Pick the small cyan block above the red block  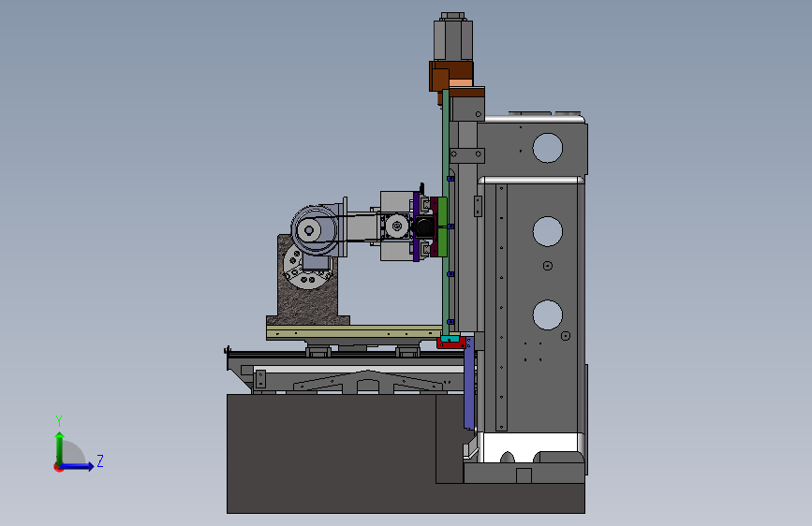point(450,339)
